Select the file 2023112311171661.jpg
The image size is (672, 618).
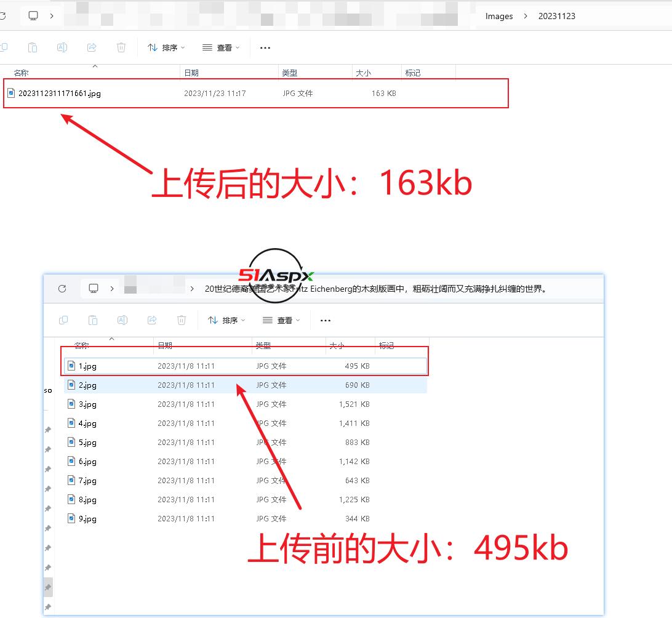(59, 94)
